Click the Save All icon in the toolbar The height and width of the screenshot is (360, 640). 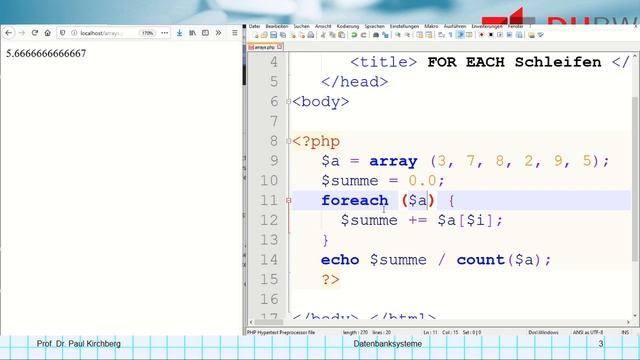pos(282,35)
